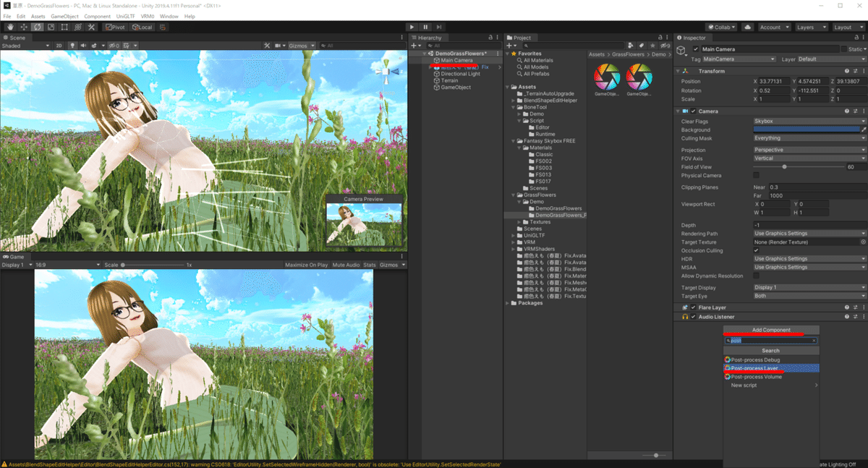The height and width of the screenshot is (468, 868).
Task: Open Transform component help icon
Action: point(846,71)
